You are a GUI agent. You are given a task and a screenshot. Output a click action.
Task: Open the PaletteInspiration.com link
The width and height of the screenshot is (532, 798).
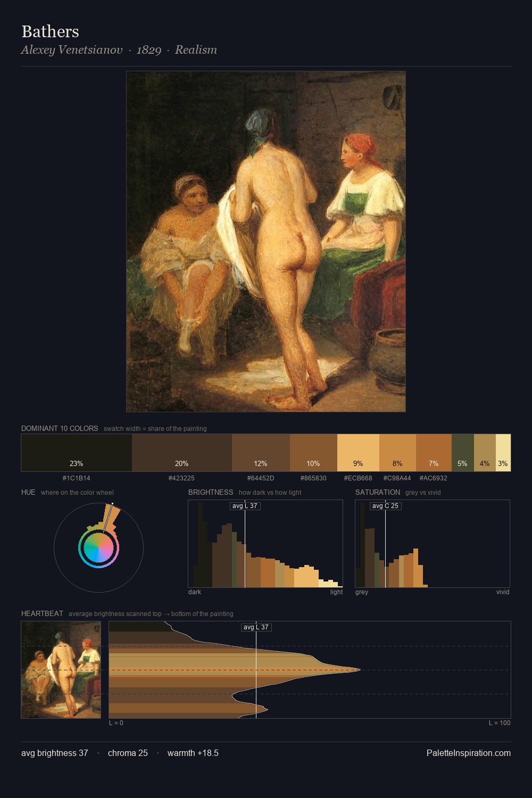pyautogui.click(x=469, y=753)
